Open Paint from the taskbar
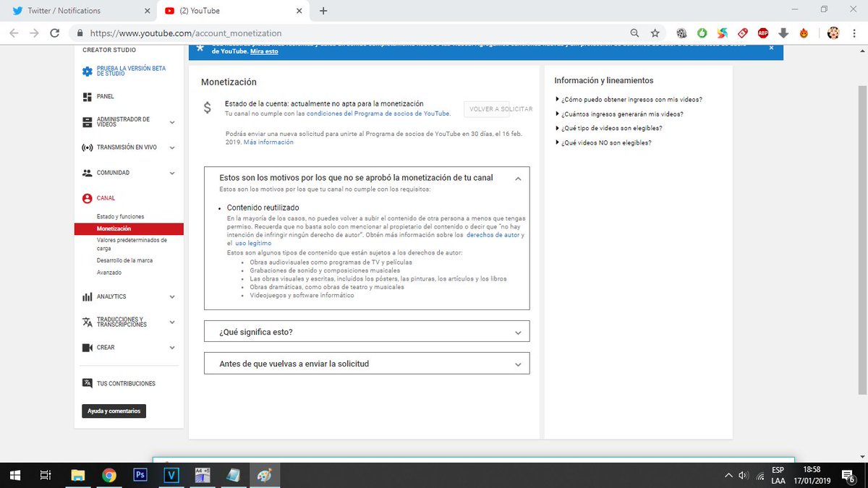Screen dimensions: 868x488 click(x=264, y=475)
